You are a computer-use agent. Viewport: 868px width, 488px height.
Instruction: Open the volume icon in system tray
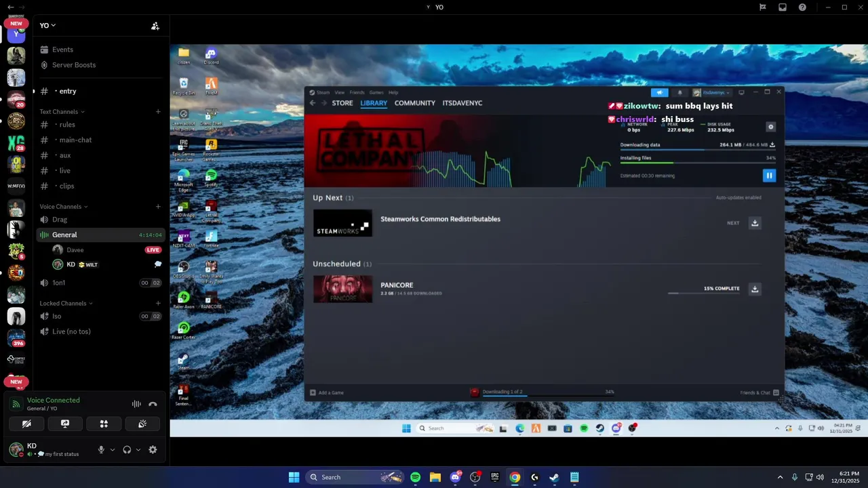820,477
